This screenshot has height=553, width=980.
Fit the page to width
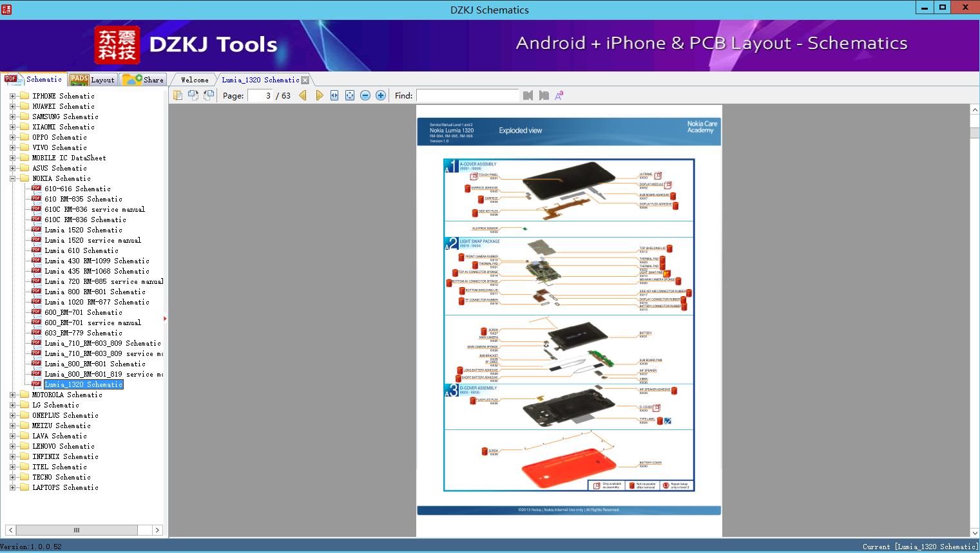pos(334,95)
